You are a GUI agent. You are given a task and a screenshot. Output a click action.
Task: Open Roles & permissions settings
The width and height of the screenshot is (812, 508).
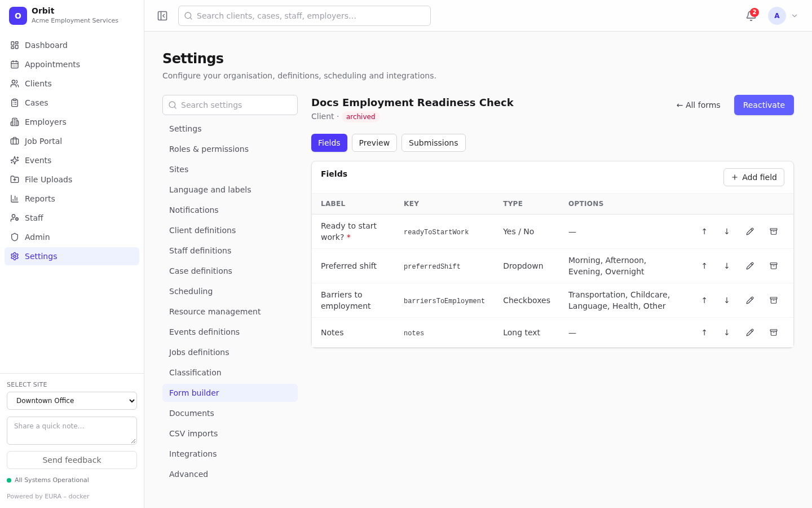(230, 149)
